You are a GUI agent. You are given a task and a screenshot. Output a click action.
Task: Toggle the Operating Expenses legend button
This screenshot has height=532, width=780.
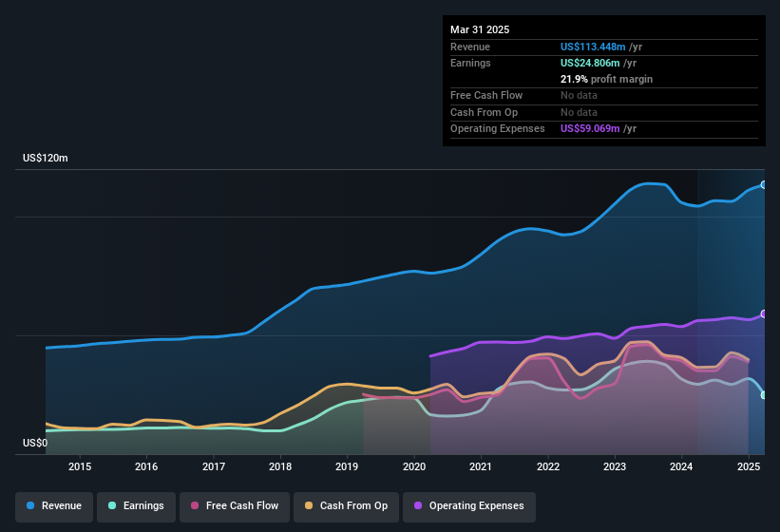click(x=469, y=506)
